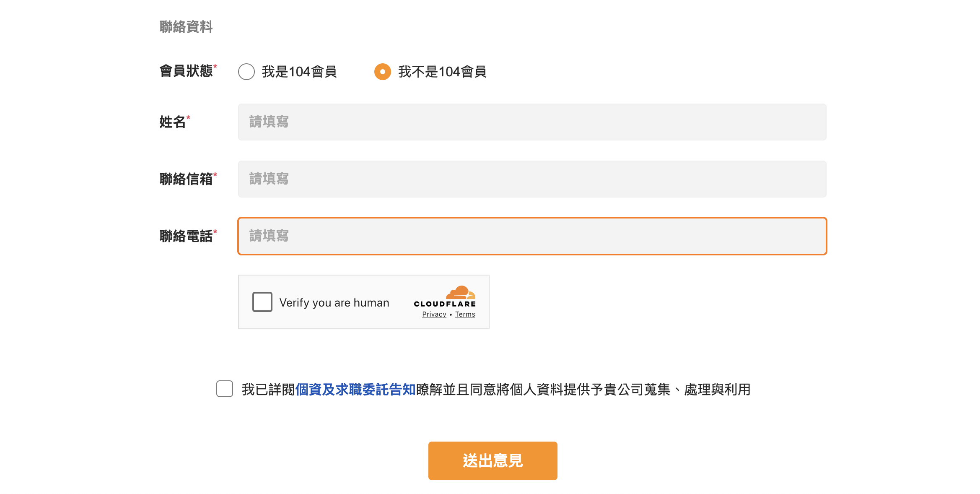This screenshot has height=494, width=980.
Task: Click the 我不是104會員 label text
Action: [442, 72]
